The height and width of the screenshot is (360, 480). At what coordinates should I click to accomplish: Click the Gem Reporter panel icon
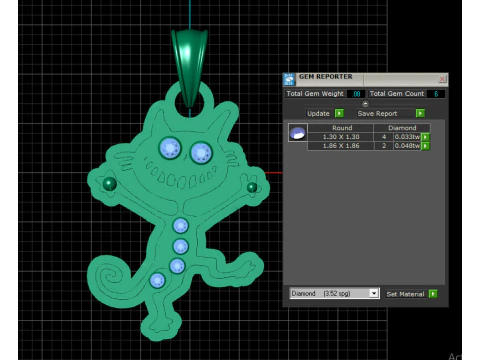[x=289, y=79]
